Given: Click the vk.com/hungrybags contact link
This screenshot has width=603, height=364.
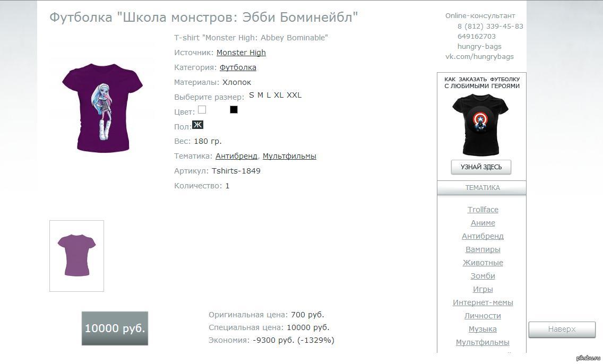Looking at the screenshot, I should (479, 56).
